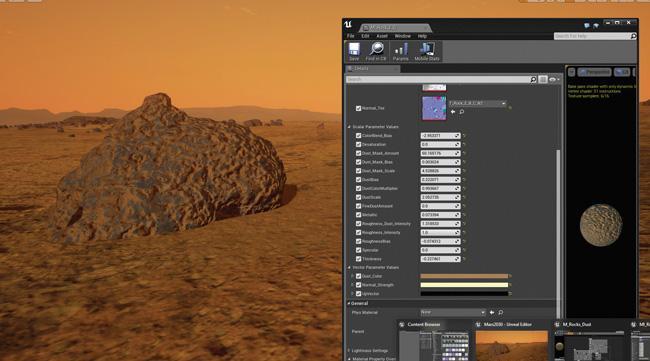The image size is (650, 361).
Task: Use selected asset arrow for Normal_Tex
Action: coord(453,112)
